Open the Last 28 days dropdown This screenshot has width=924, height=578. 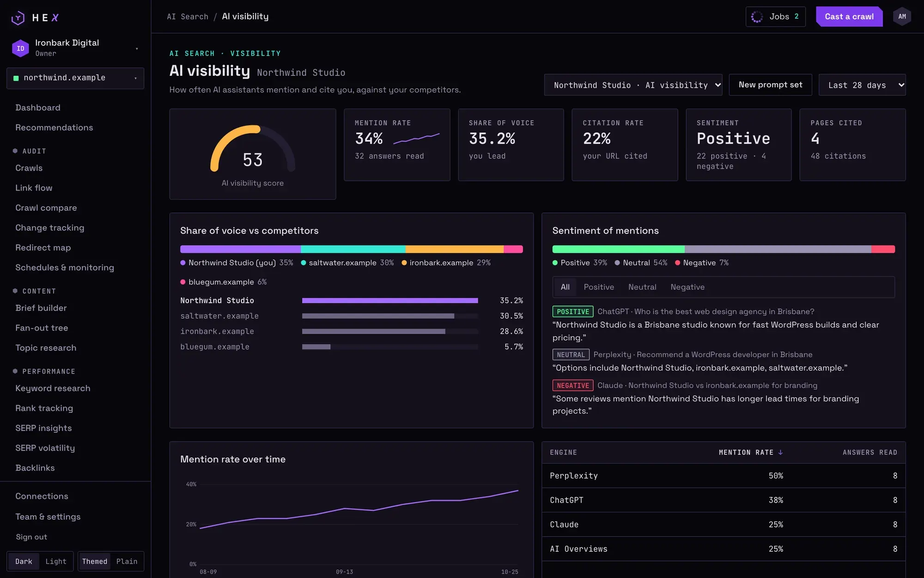tap(862, 85)
